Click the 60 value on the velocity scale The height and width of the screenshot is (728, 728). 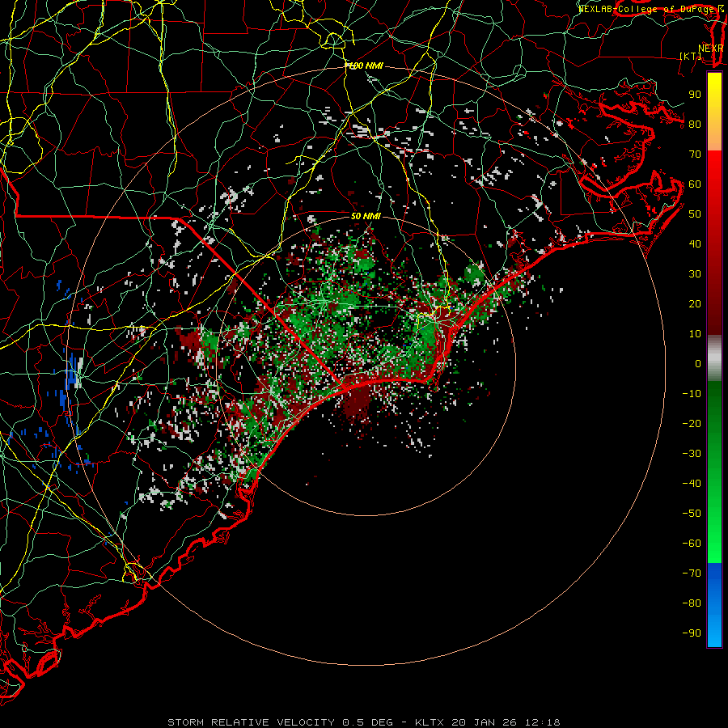pyautogui.click(x=695, y=184)
